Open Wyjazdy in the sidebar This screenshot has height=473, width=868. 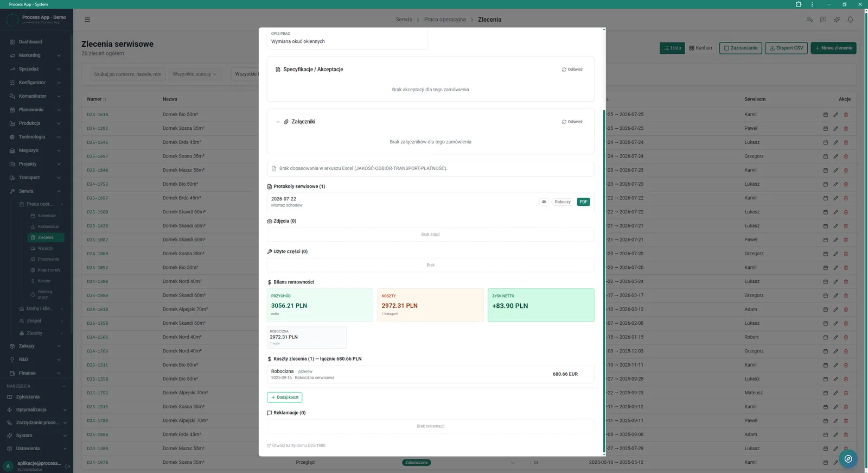[46, 248]
